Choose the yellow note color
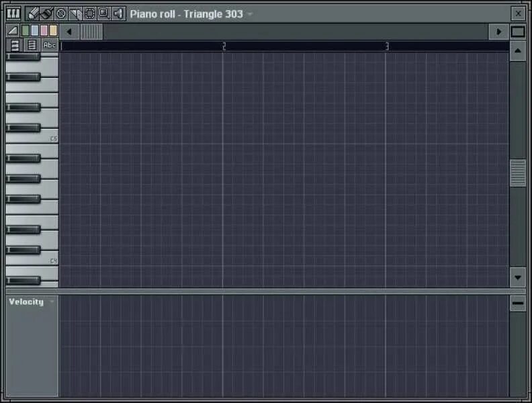The image size is (532, 403). pos(53,30)
